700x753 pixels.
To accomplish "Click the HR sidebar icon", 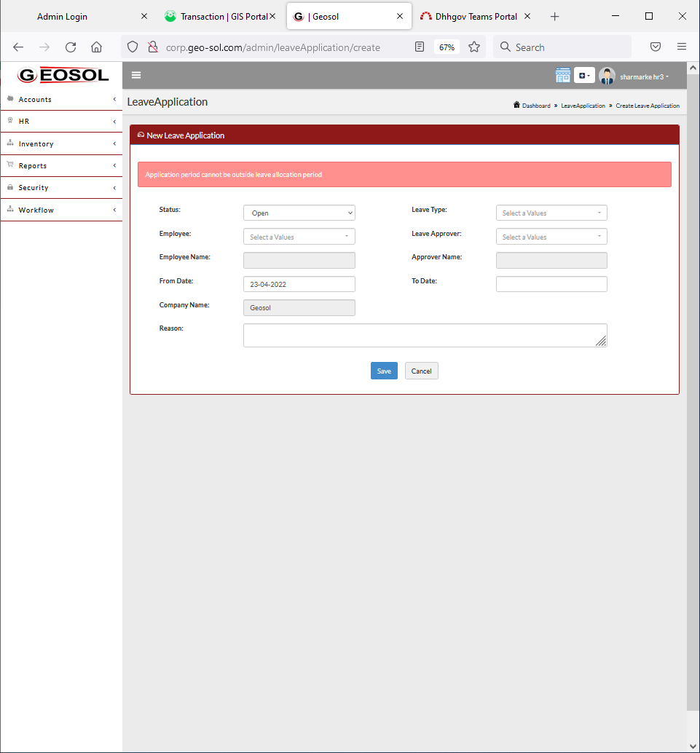I will 10,121.
